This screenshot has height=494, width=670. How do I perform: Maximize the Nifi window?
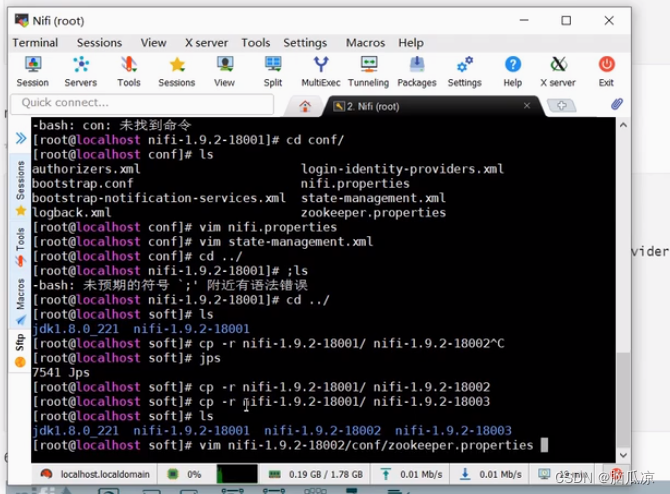point(566,21)
